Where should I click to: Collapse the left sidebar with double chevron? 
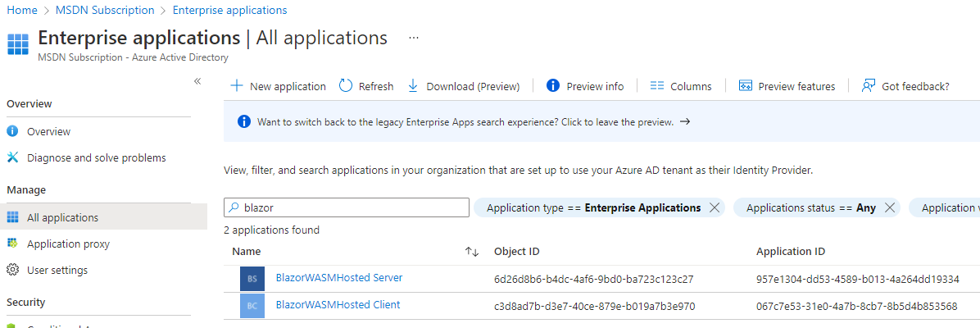[197, 80]
